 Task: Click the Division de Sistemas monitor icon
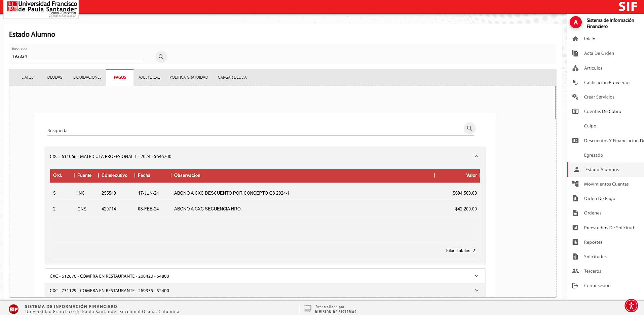tap(307, 309)
